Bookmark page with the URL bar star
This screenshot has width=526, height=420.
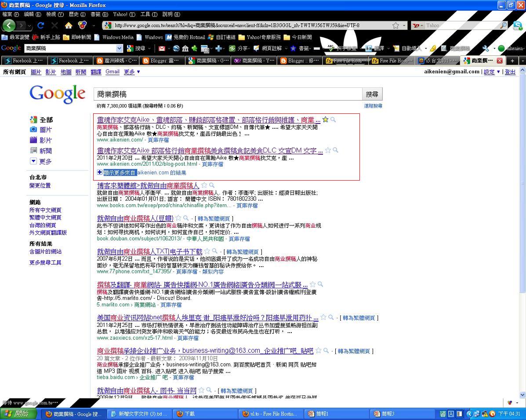396,25
